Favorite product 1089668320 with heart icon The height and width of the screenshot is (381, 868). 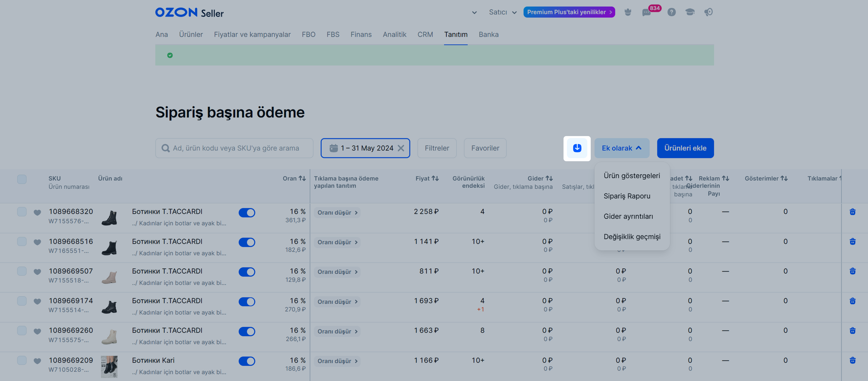tap(37, 212)
